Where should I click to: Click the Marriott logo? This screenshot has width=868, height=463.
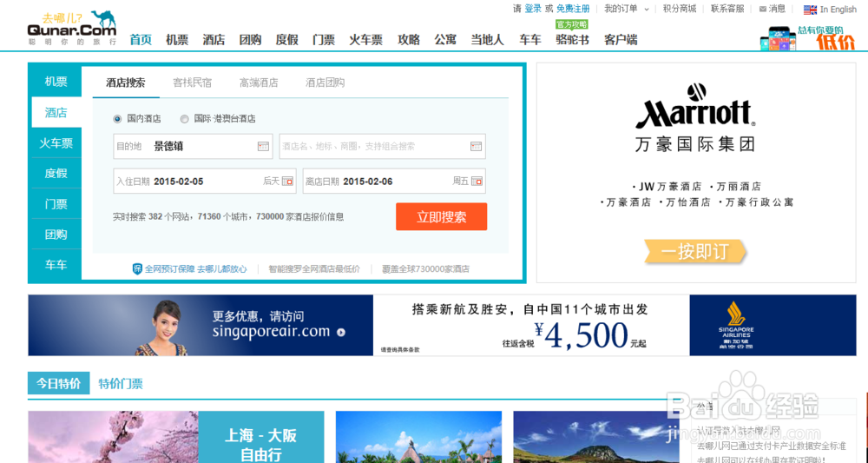pyautogui.click(x=695, y=106)
